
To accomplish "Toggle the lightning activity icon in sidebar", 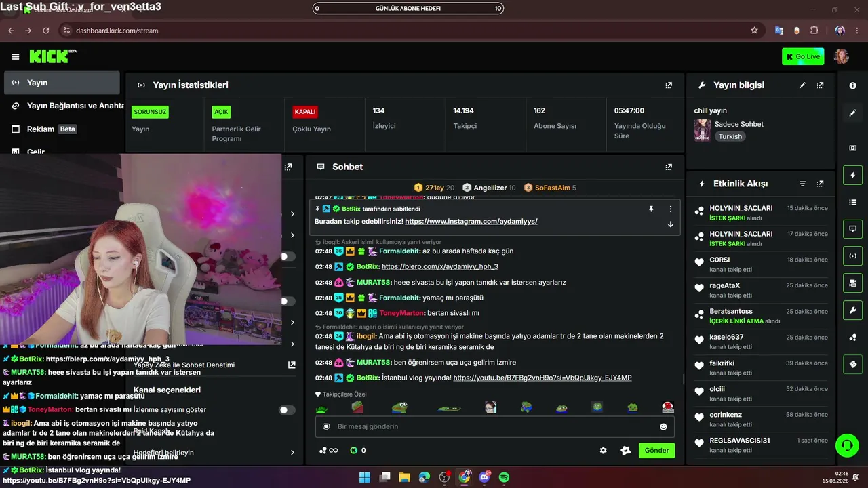I will pos(853,176).
